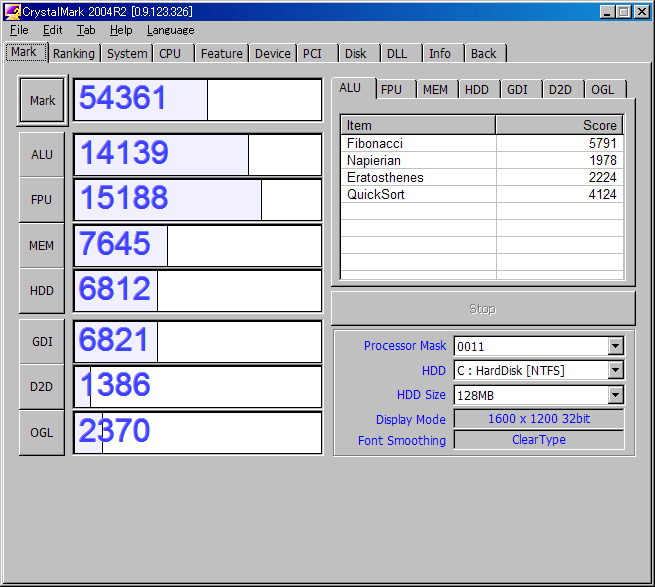Switch to the Feature tab

click(221, 53)
